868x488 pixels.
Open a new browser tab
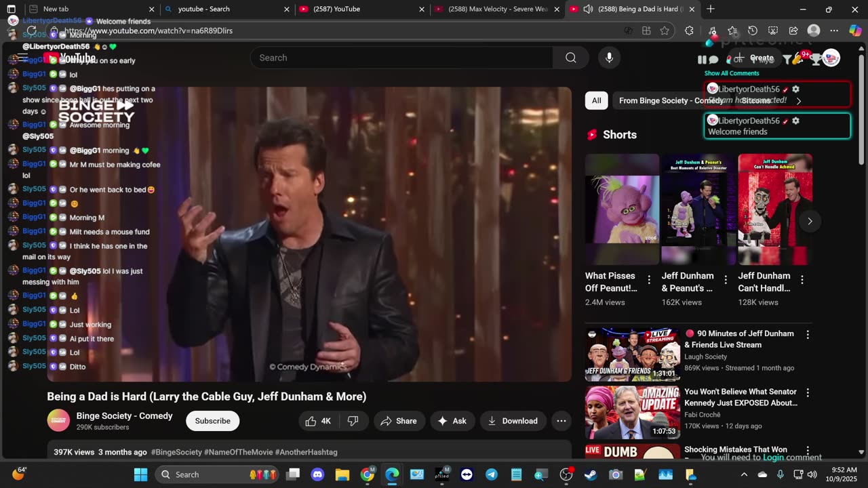pyautogui.click(x=711, y=9)
